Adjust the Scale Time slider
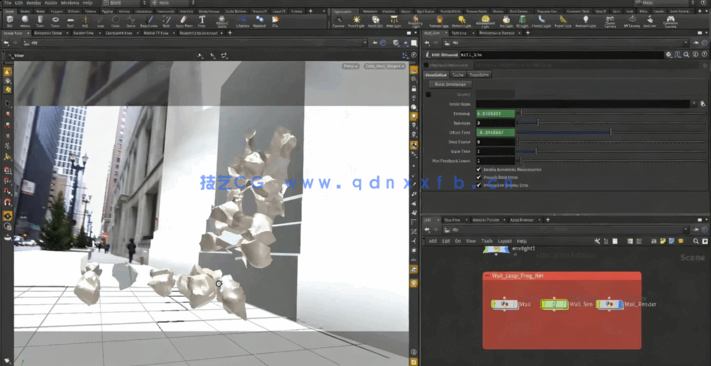This screenshot has height=366, width=711. 611,151
